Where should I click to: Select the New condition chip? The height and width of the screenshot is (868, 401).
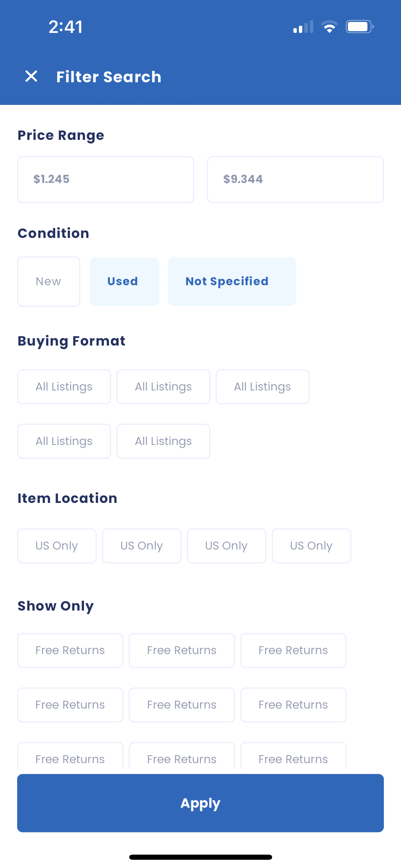[48, 281]
